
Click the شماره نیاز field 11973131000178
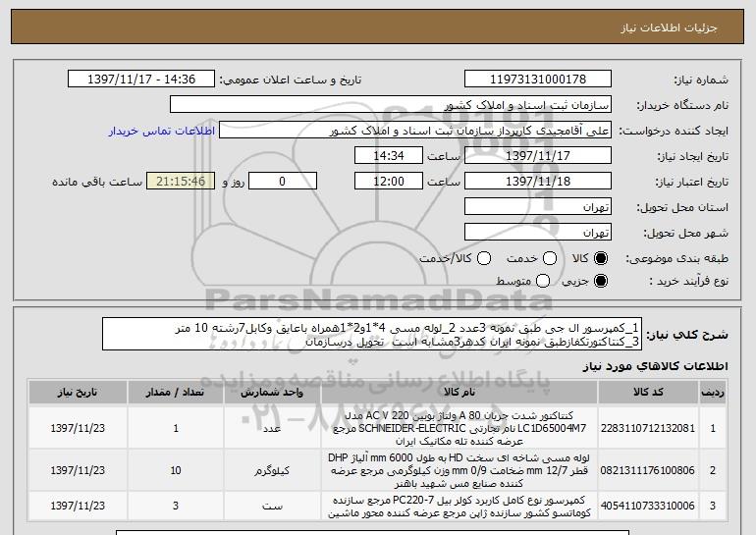click(538, 80)
